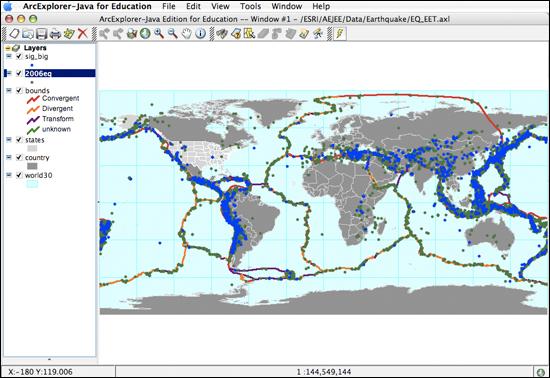The height and width of the screenshot is (378, 550).
Task: Open the Apple menu
Action: (x=8, y=6)
